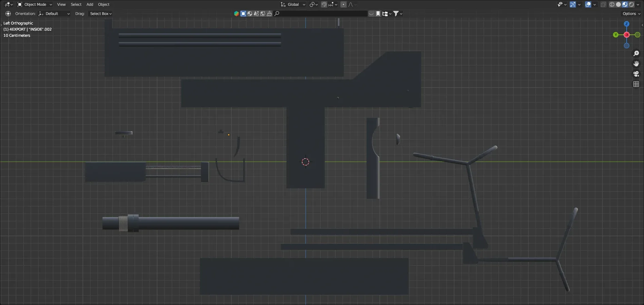644x305 pixels.
Task: Open the shading options dropdown arrow
Action: pyautogui.click(x=638, y=4)
